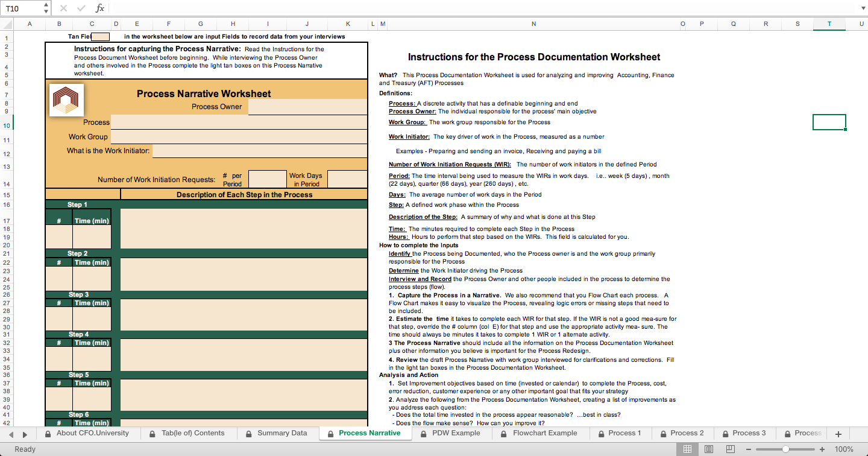The width and height of the screenshot is (868, 456).
Task: Click Step 5 description input area
Action: 244,395
